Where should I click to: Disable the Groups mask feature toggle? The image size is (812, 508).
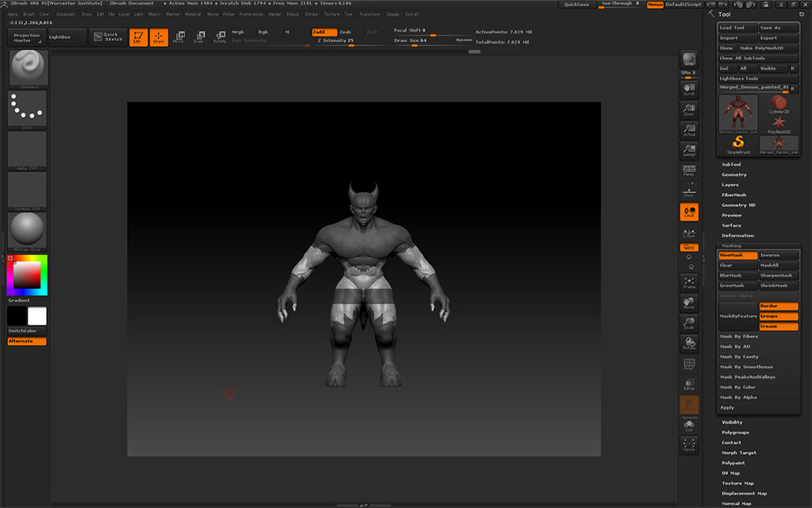pos(778,316)
